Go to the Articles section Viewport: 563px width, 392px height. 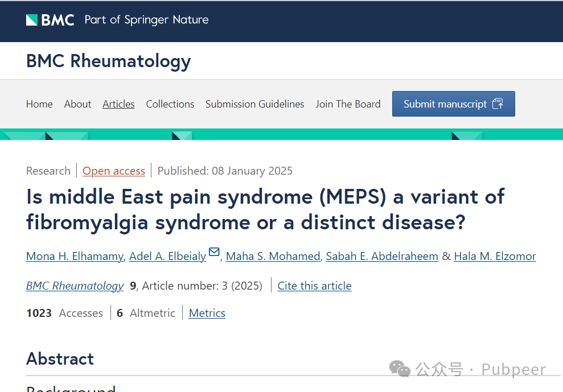118,104
